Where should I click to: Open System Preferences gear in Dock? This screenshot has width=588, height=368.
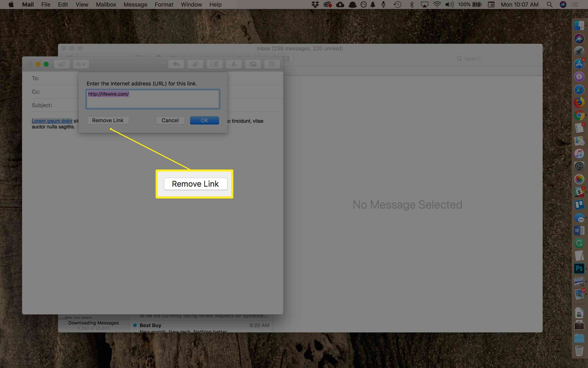pos(579,166)
